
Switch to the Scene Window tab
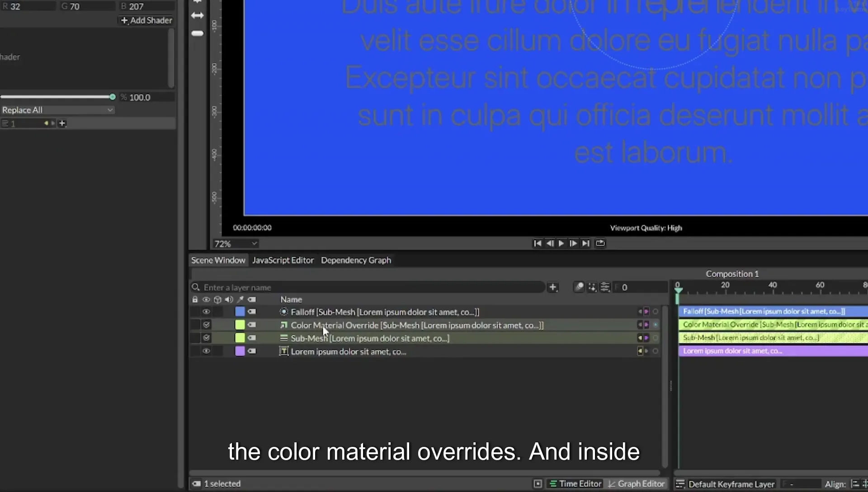click(x=218, y=260)
